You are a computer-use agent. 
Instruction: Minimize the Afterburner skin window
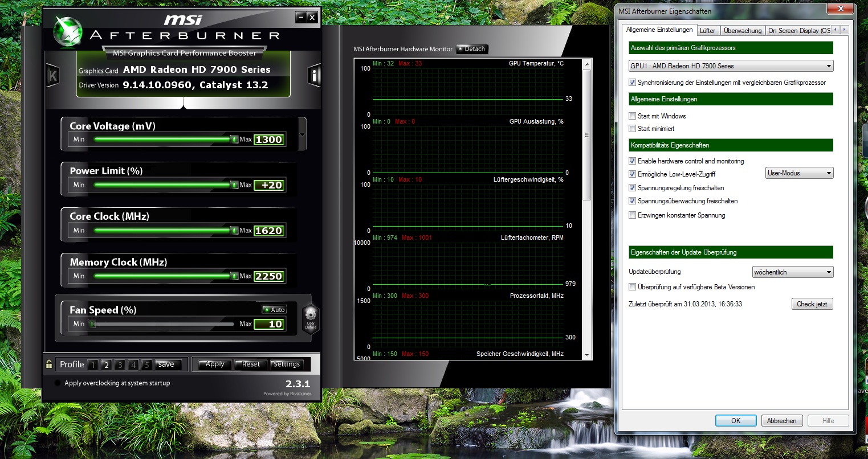coord(301,18)
